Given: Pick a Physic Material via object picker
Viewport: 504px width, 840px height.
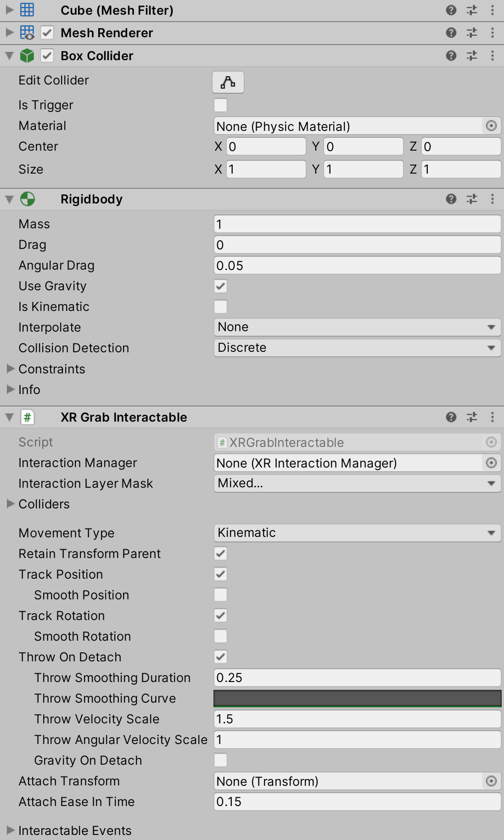Looking at the screenshot, I should 491,126.
